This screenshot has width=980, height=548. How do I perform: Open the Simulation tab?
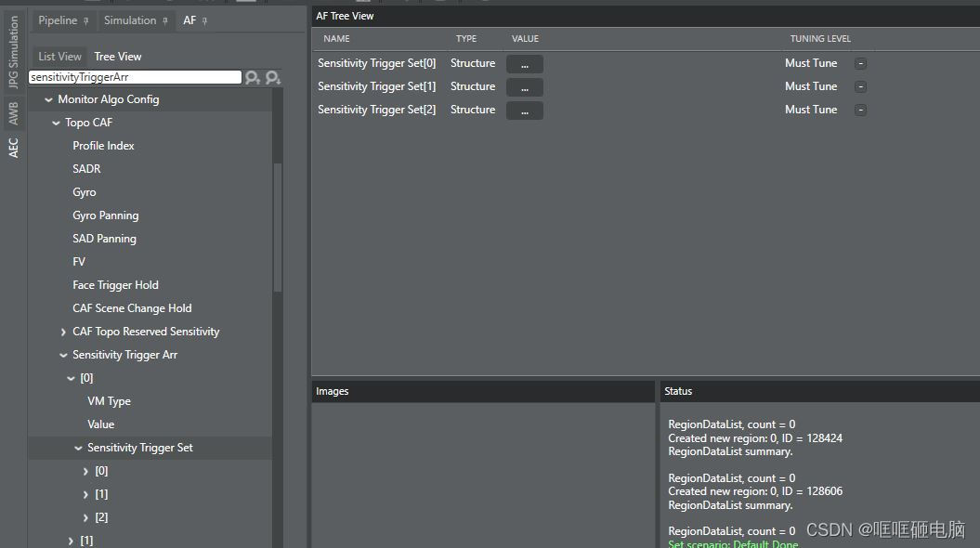[x=130, y=20]
